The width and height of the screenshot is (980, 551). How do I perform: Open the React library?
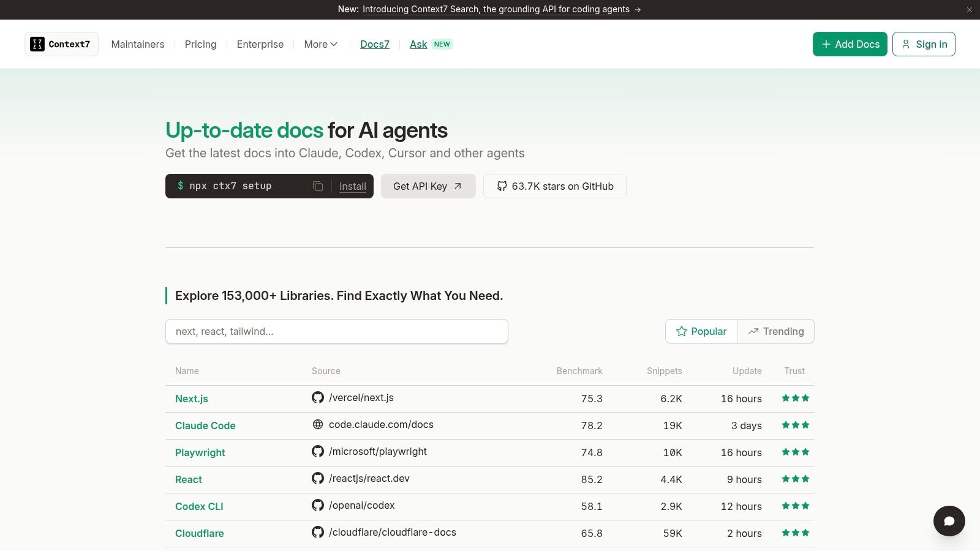pyautogui.click(x=189, y=479)
